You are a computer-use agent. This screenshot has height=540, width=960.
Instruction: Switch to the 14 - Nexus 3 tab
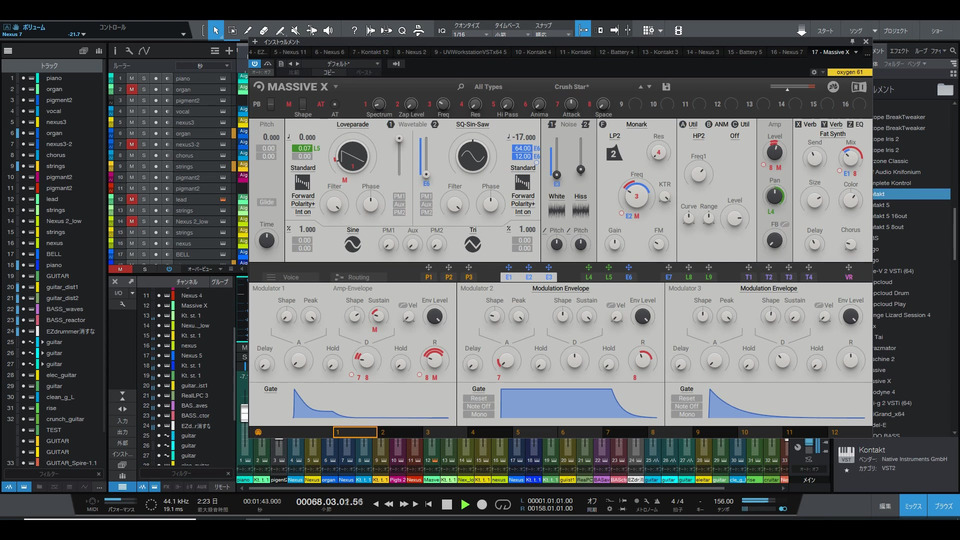click(703, 52)
